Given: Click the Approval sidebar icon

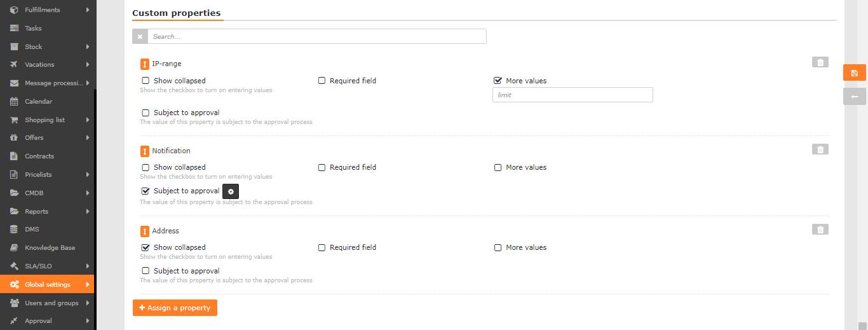Looking at the screenshot, I should [13, 320].
